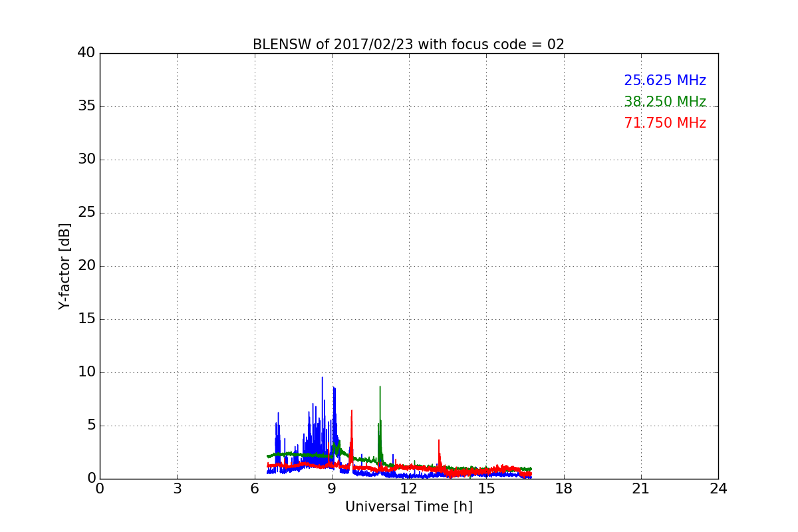Image resolution: width=798 pixels, height=532 pixels.
Task: Click y-axis tick label 30
Action: click(x=86, y=160)
